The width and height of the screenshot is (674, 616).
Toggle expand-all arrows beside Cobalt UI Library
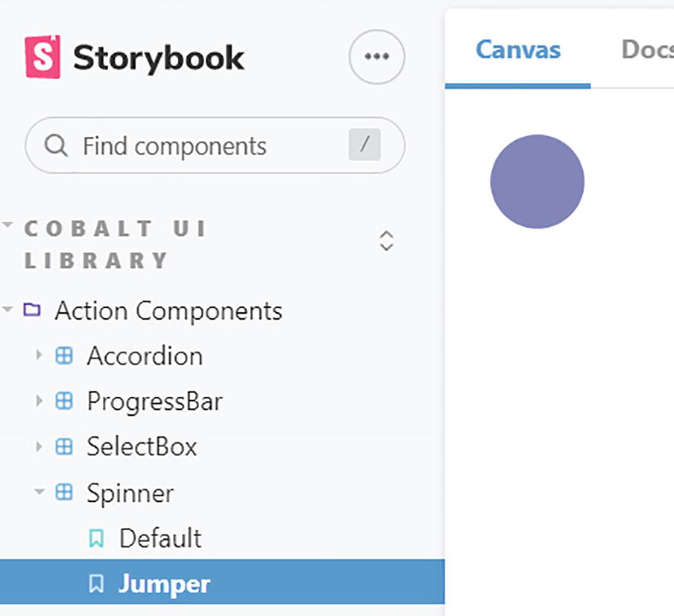click(x=386, y=241)
